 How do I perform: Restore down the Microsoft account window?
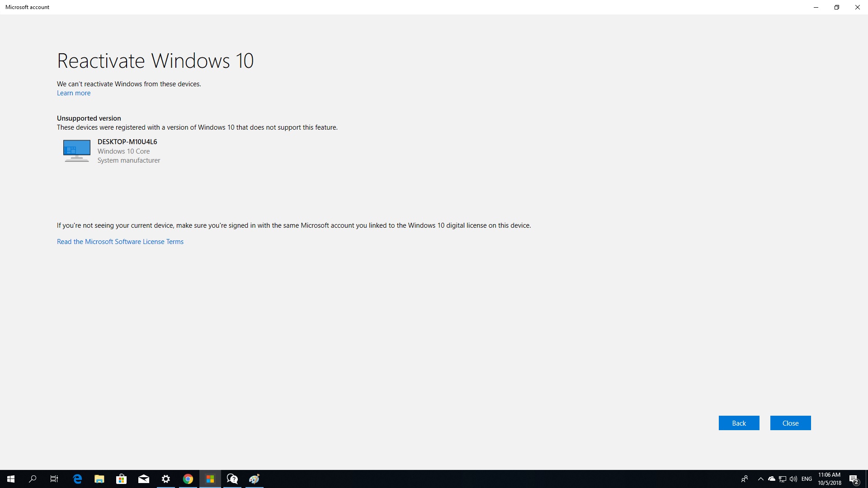click(837, 7)
